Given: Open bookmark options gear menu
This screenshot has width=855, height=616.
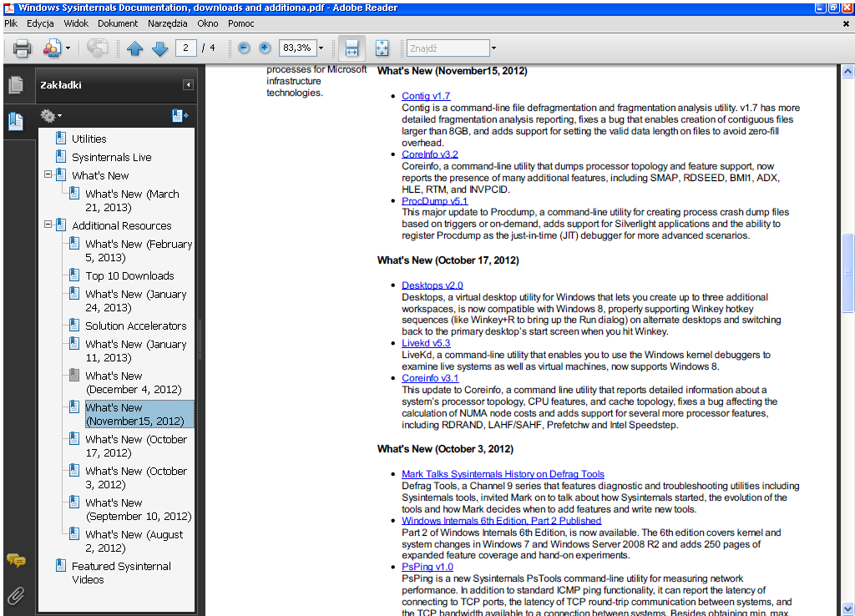Looking at the screenshot, I should [x=51, y=115].
